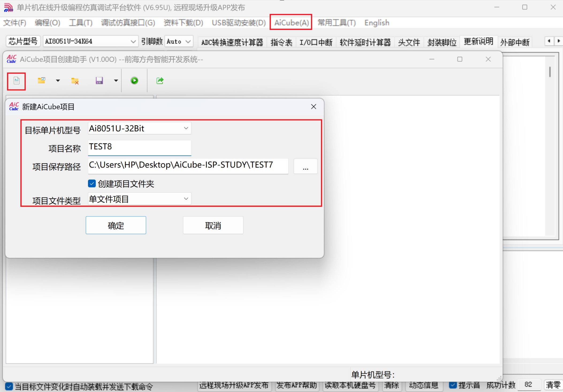This screenshot has width=563, height=392.
Task: Click the tab scroll left arrow
Action: pos(549,41)
